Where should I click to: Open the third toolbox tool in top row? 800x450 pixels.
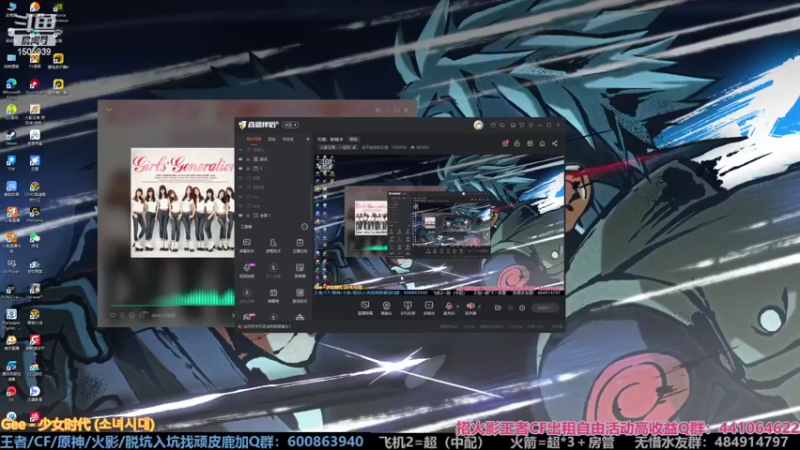[x=300, y=245]
